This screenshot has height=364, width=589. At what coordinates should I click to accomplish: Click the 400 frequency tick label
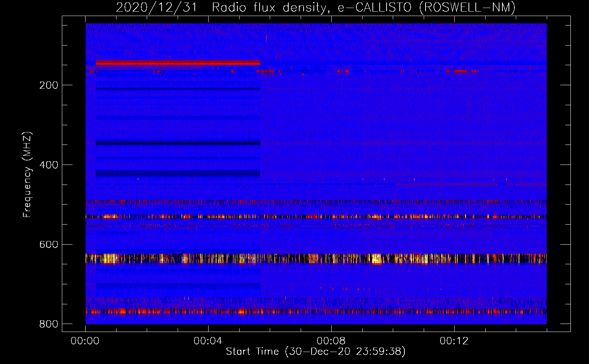[49, 165]
